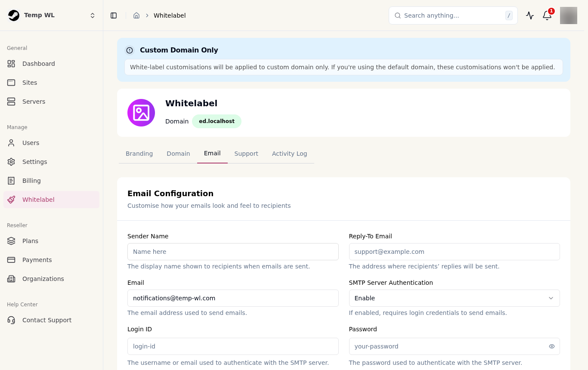Open Sites in sidebar
The width and height of the screenshot is (588, 370).
[52, 83]
